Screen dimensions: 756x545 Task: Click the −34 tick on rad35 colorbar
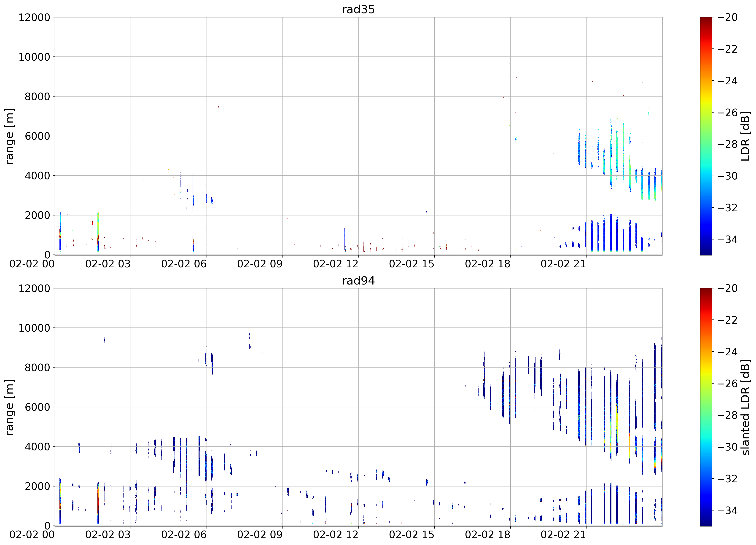[727, 239]
